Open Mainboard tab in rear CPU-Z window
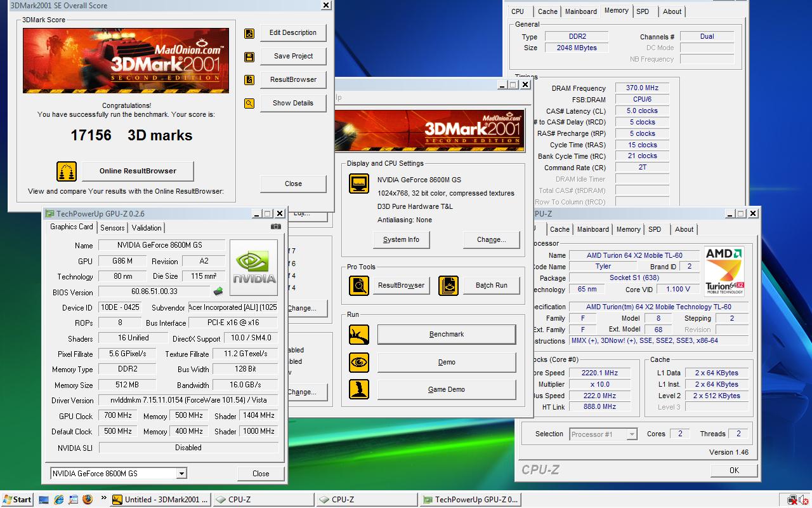 click(x=581, y=12)
